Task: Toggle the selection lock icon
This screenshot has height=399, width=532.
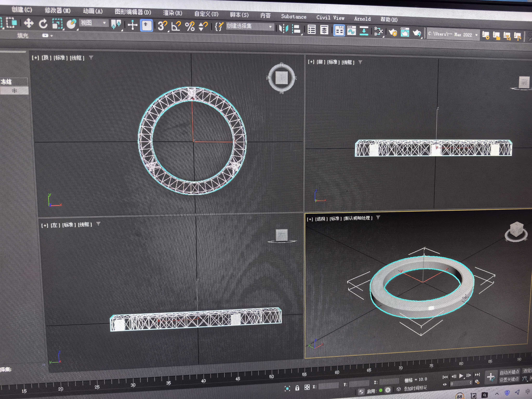Action: 297,388
